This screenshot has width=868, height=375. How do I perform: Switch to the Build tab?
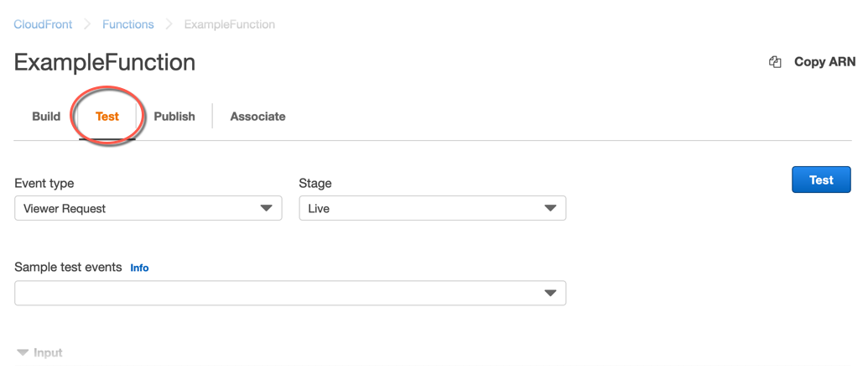click(46, 117)
